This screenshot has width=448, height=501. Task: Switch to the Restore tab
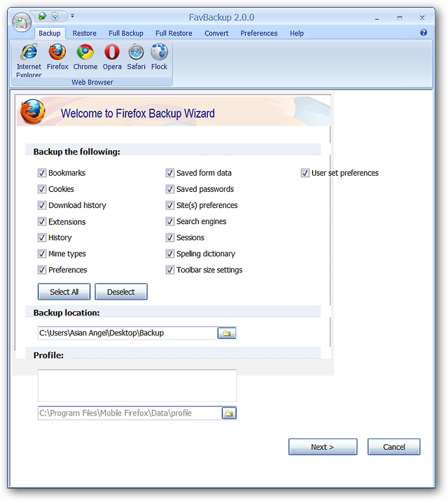[x=85, y=33]
